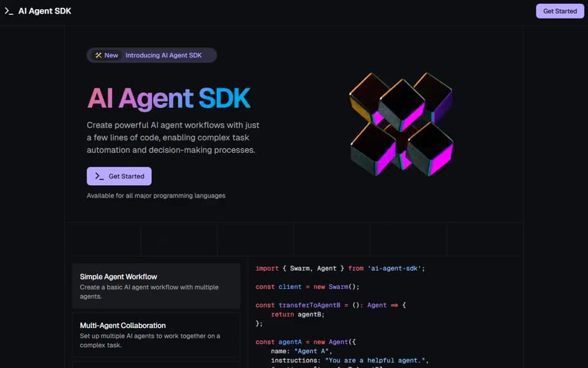This screenshot has width=588, height=368.
Task: Click the import Swarm, Agent code line
Action: click(340, 269)
